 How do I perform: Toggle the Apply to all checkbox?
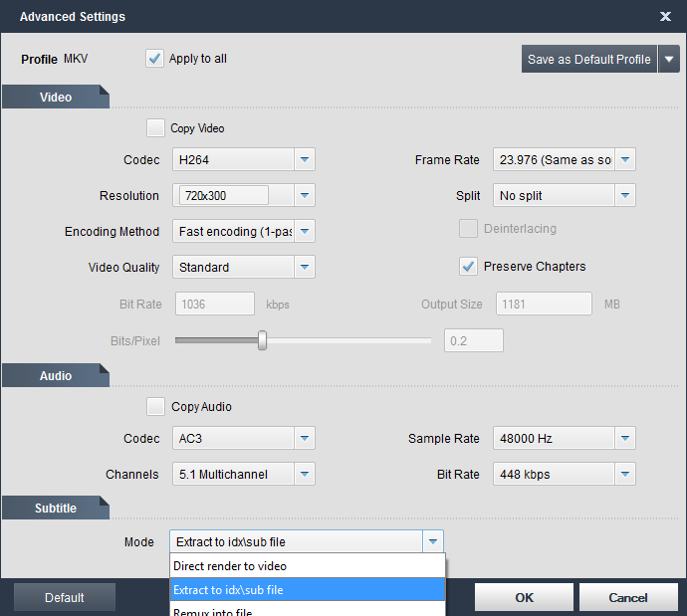154,59
